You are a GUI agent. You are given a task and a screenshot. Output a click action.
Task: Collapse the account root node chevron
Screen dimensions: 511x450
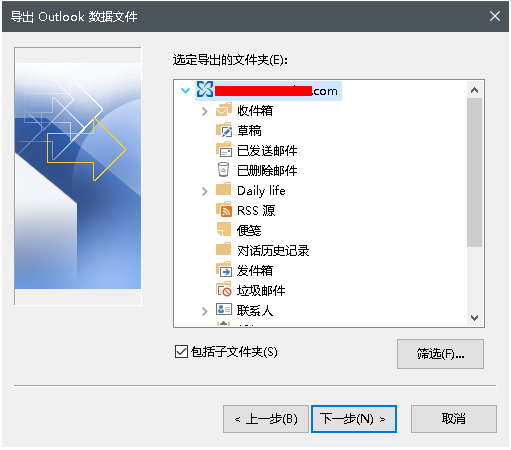pyautogui.click(x=185, y=90)
